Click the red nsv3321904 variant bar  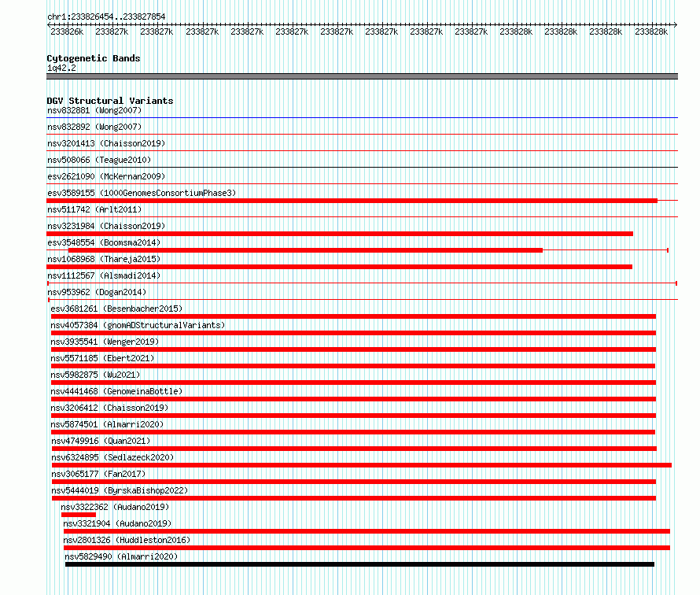[367, 531]
